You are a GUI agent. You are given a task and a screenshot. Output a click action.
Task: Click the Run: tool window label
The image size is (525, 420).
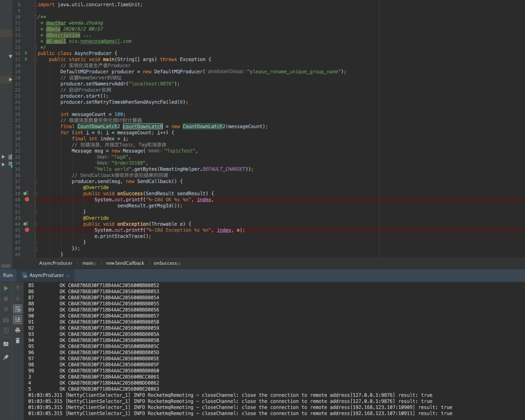click(x=8, y=275)
